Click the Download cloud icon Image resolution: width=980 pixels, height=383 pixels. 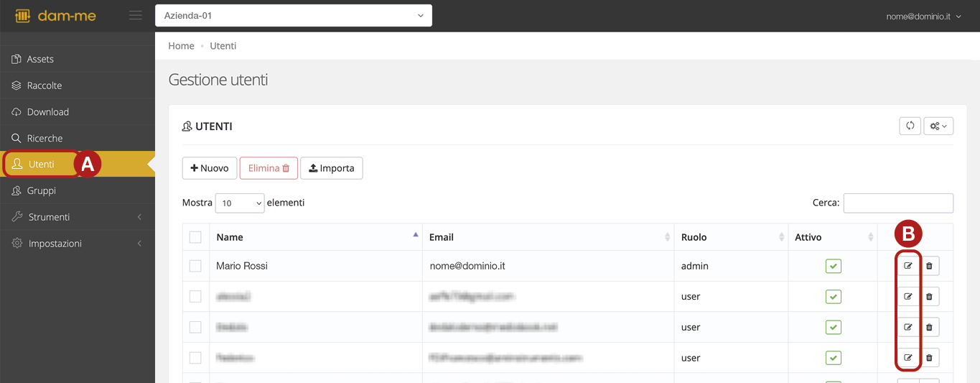17,112
